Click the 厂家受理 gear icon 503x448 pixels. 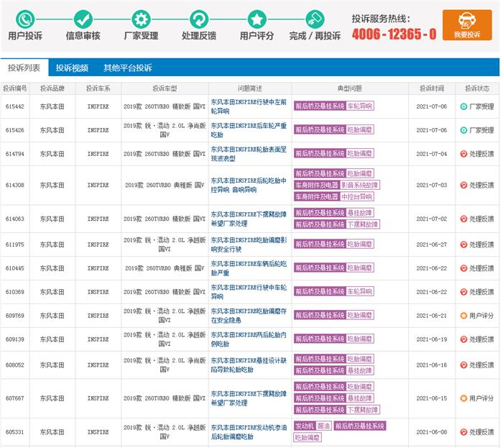coord(141,19)
